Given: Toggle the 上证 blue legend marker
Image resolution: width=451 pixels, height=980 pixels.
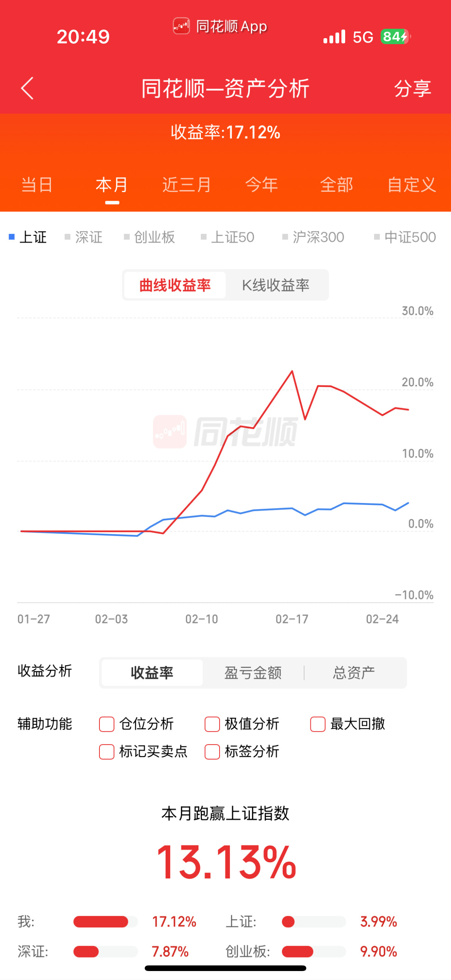Looking at the screenshot, I should [x=12, y=237].
